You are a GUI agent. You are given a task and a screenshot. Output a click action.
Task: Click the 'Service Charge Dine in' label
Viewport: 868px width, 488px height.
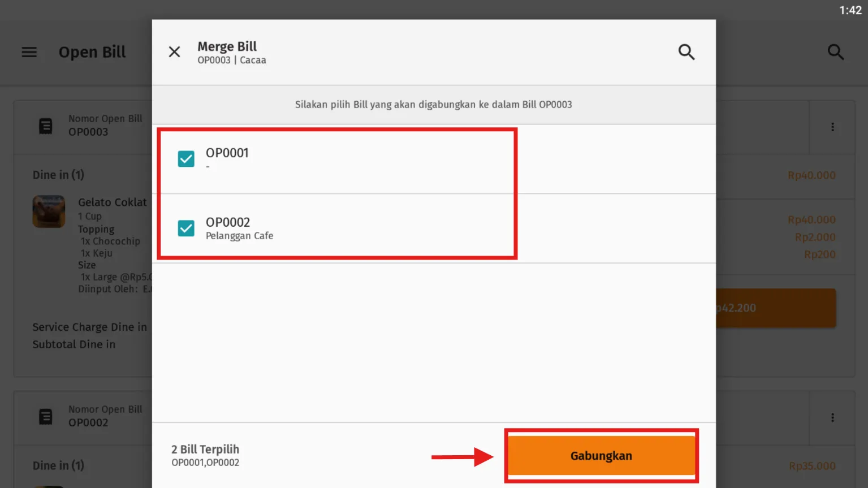coord(89,327)
